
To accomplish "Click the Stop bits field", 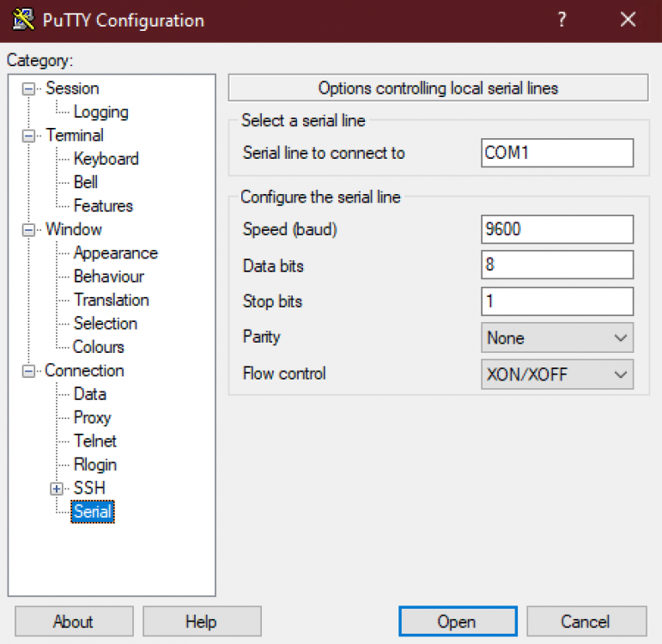I will [557, 301].
